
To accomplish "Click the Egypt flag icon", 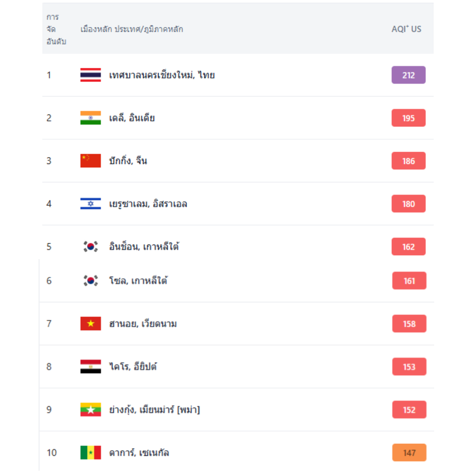I will (90, 366).
